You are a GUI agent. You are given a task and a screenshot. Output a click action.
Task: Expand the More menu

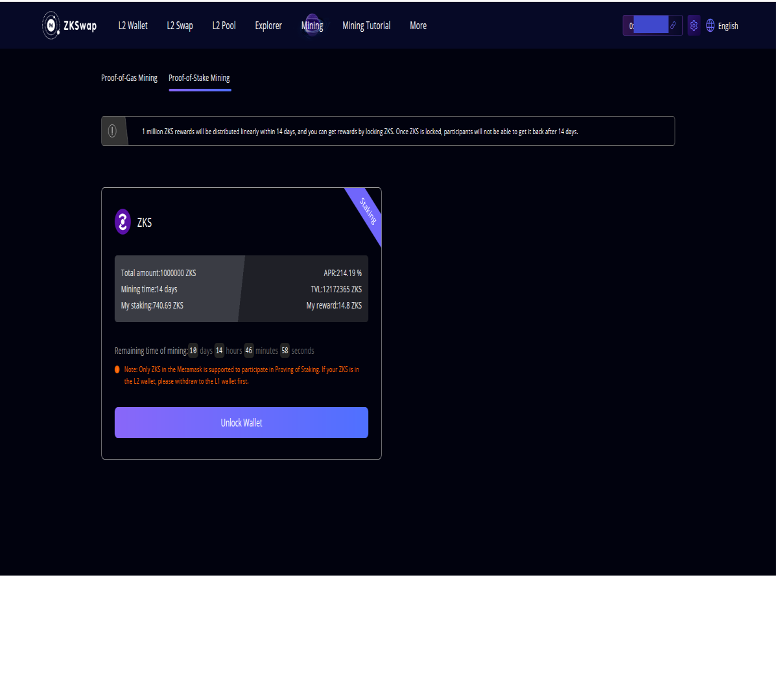pyautogui.click(x=418, y=25)
